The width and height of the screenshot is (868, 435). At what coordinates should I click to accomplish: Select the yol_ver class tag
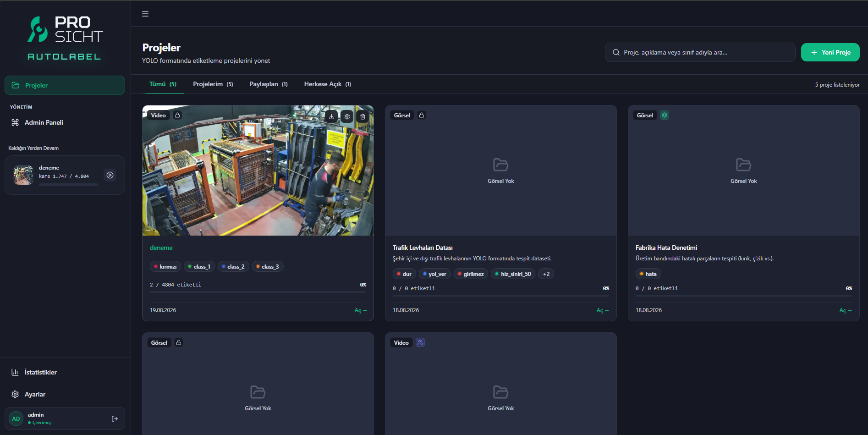click(x=435, y=274)
